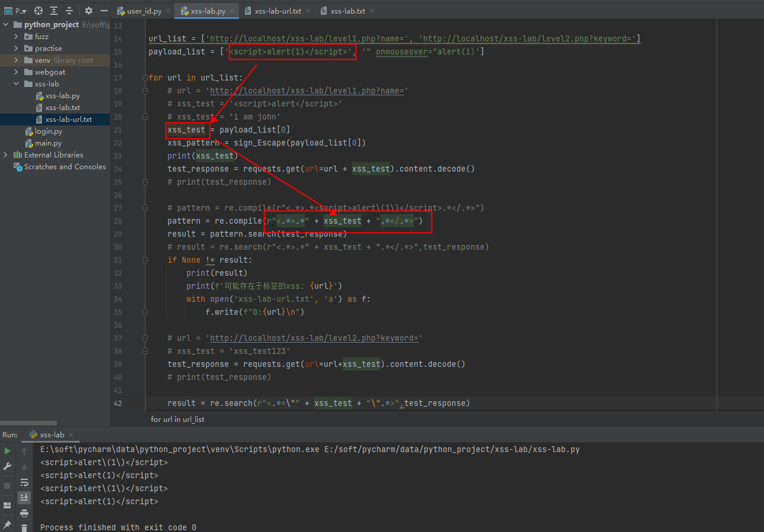Select login.py in the project tree
This screenshot has height=532, width=764.
click(48, 131)
